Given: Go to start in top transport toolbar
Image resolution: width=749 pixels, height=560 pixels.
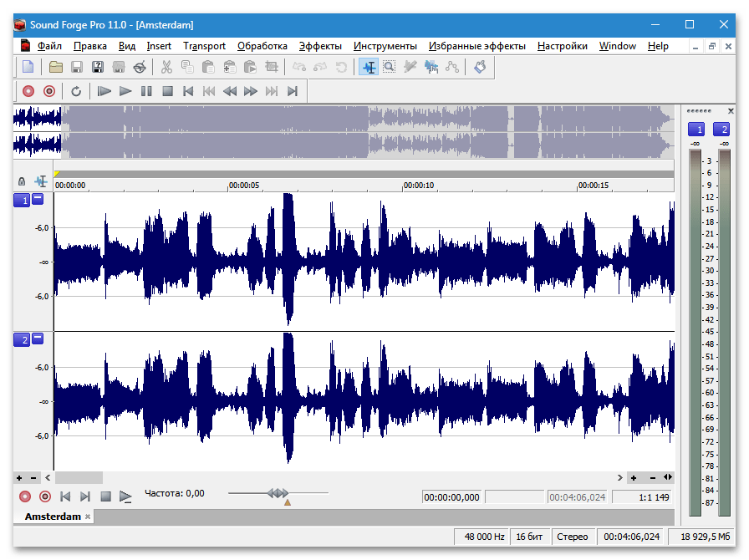Looking at the screenshot, I should pyautogui.click(x=188, y=91).
